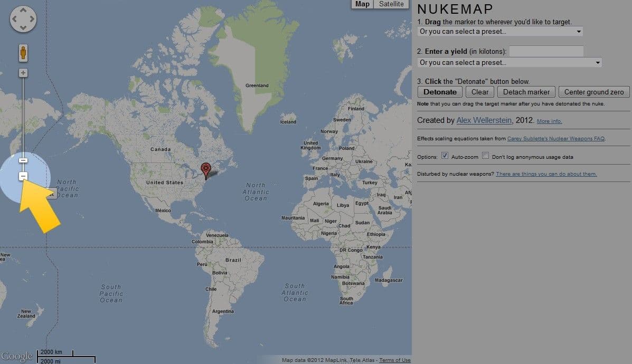This screenshot has height=364, width=632.
Task: Click the Clear button
Action: coord(479,92)
